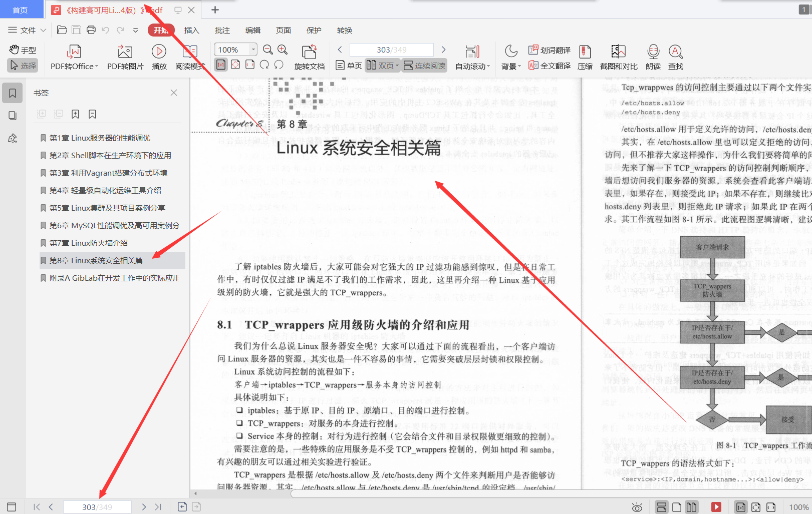
Task: Open bookmark 第1章 Linux服务器的性能调优
Action: pyautogui.click(x=100, y=138)
